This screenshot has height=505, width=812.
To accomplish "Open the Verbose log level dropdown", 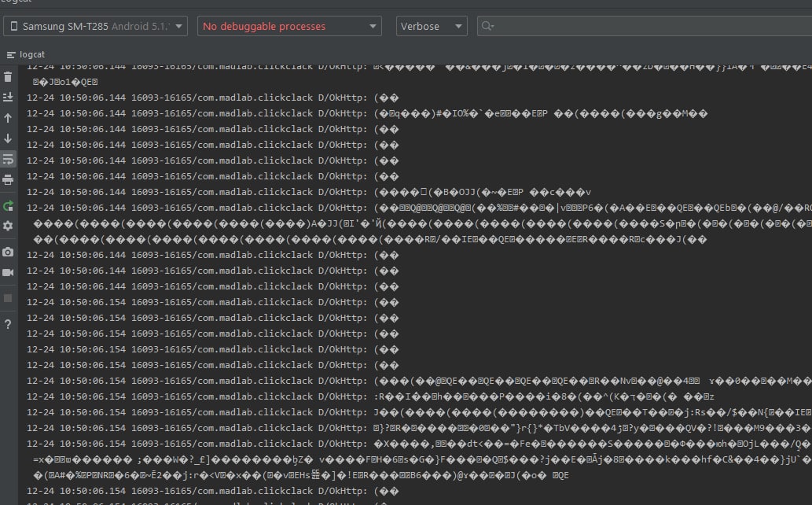I will (432, 26).
